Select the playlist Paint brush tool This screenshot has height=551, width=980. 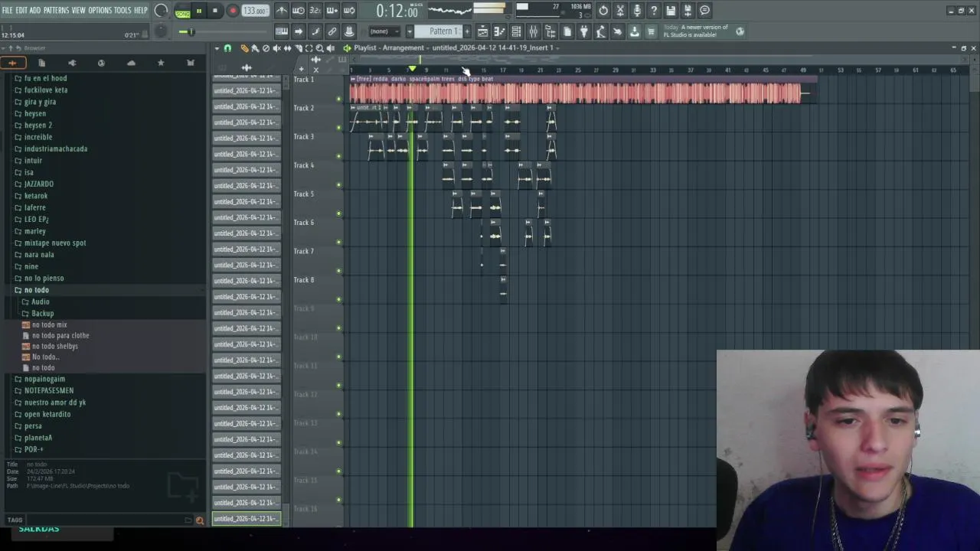click(x=255, y=48)
